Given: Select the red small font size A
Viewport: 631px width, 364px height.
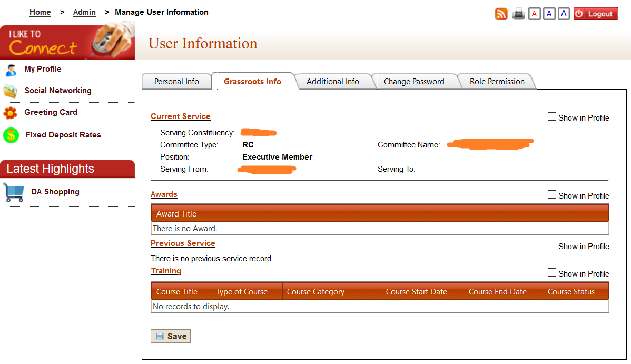Looking at the screenshot, I should click(x=534, y=14).
